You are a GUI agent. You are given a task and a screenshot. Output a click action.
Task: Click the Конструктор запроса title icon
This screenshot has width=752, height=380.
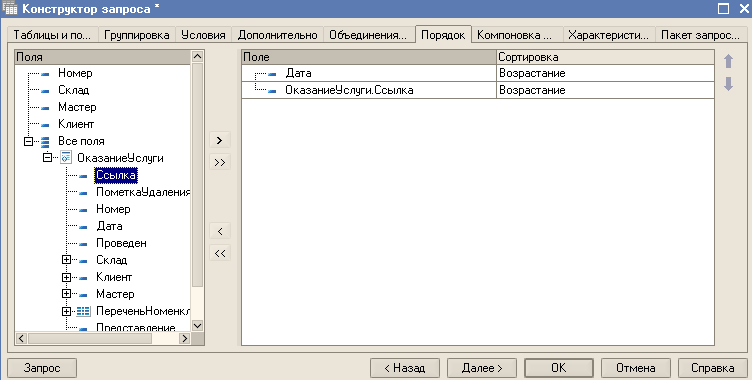(10, 8)
